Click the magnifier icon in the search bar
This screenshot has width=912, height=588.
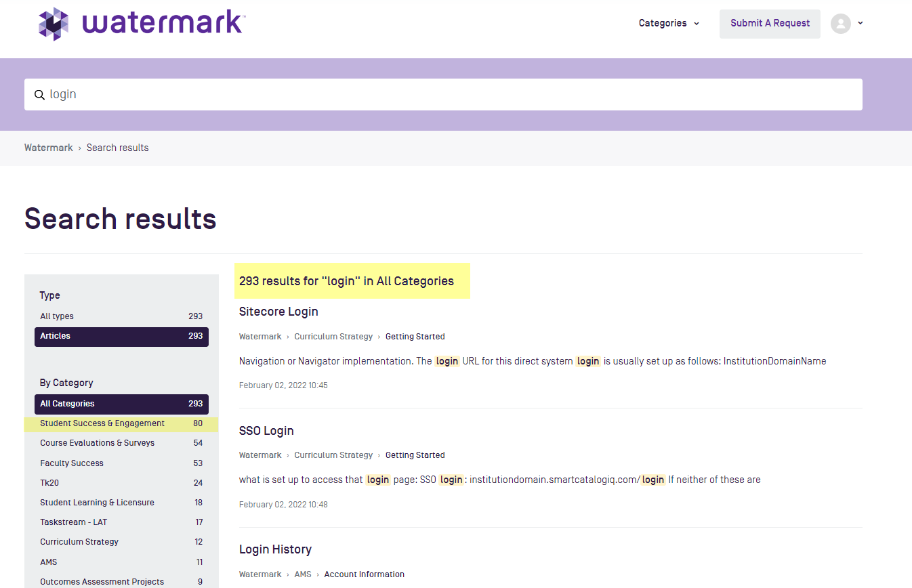click(40, 95)
